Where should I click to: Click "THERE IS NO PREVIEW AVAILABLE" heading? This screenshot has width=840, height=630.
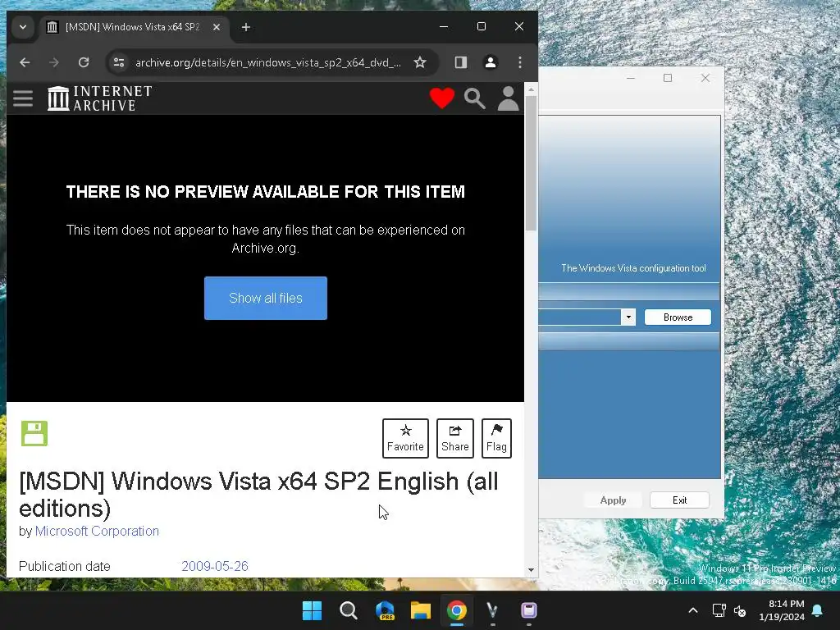pyautogui.click(x=266, y=192)
